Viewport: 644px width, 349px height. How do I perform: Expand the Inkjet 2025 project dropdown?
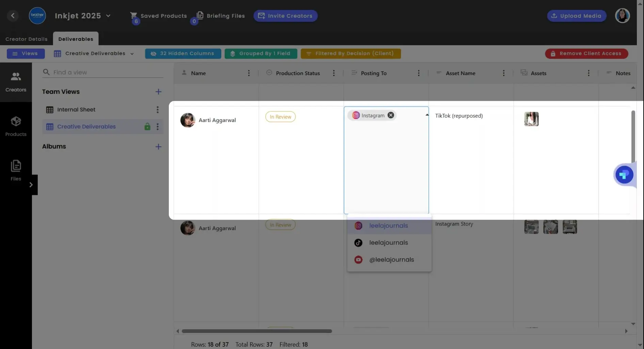tap(109, 16)
